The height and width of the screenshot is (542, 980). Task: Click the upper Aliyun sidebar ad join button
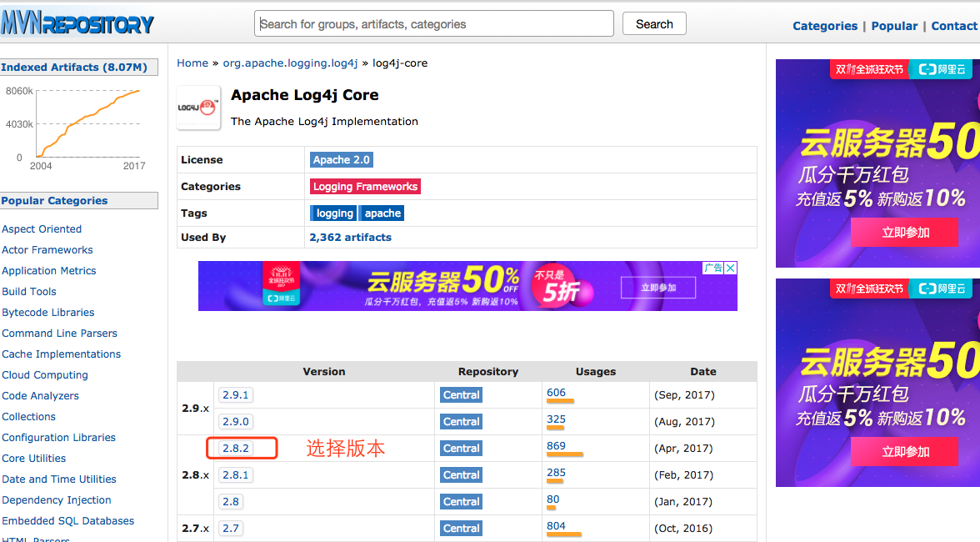click(x=904, y=233)
